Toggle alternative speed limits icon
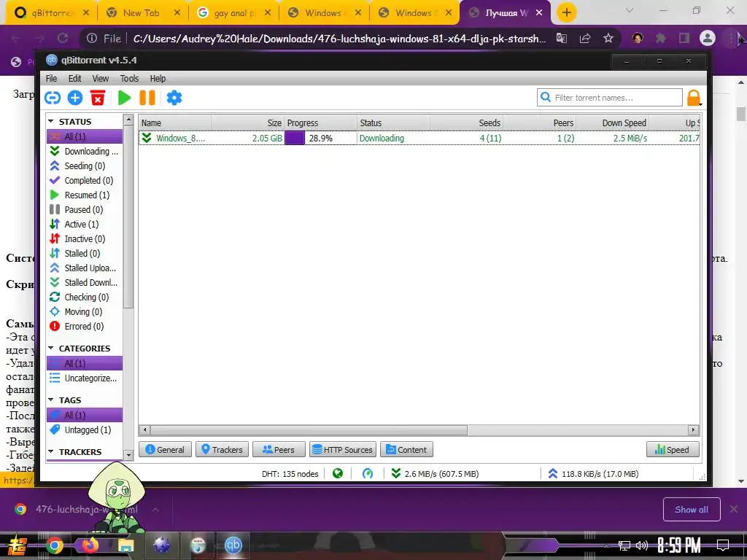This screenshot has height=560, width=747. click(368, 474)
